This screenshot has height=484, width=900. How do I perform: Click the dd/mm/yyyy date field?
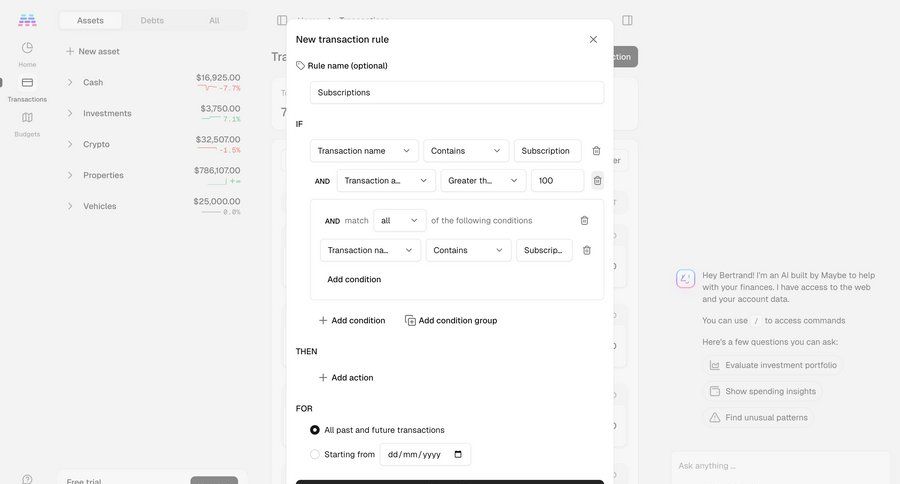point(425,454)
